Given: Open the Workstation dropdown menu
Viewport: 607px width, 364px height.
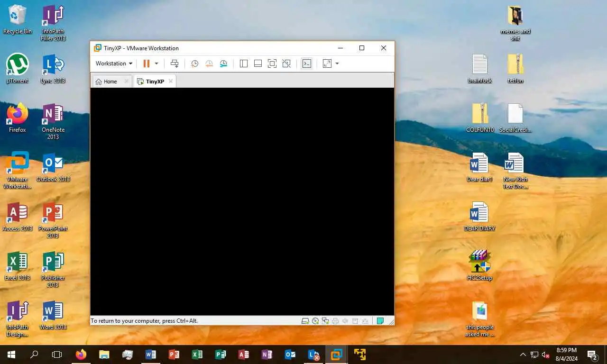Looking at the screenshot, I should 114,64.
